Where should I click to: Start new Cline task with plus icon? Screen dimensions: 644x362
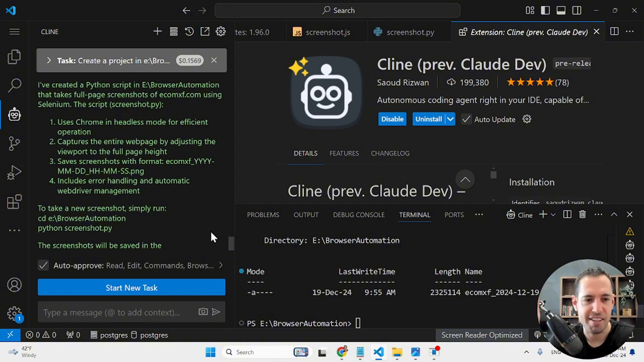coord(157,32)
